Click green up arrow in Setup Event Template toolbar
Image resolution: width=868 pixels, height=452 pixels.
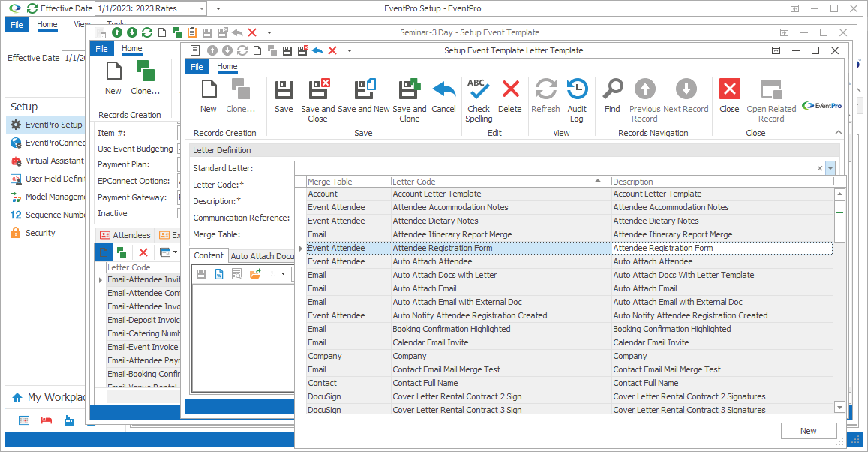coord(117,32)
